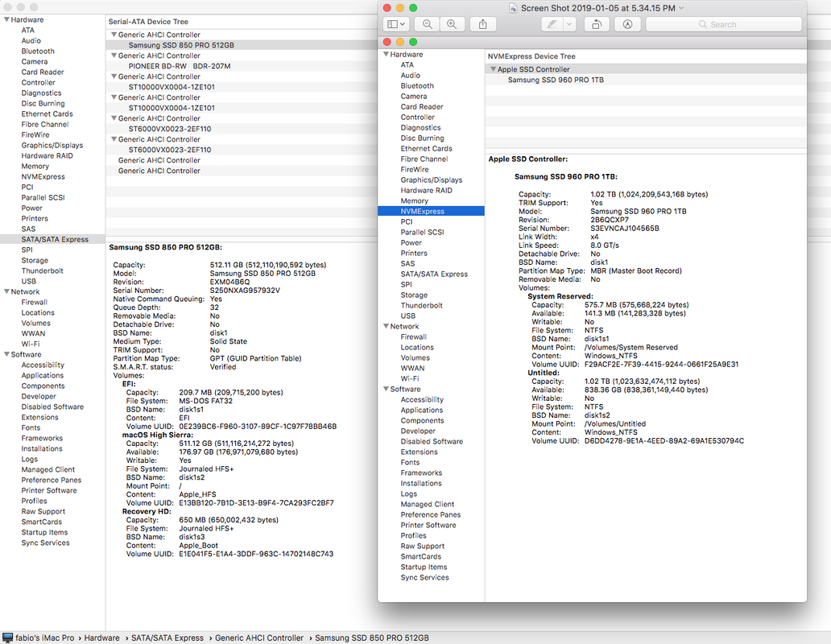Screen dimensions: 831x644
Task: Collapse the Apple SSD Controller row
Action: point(494,69)
